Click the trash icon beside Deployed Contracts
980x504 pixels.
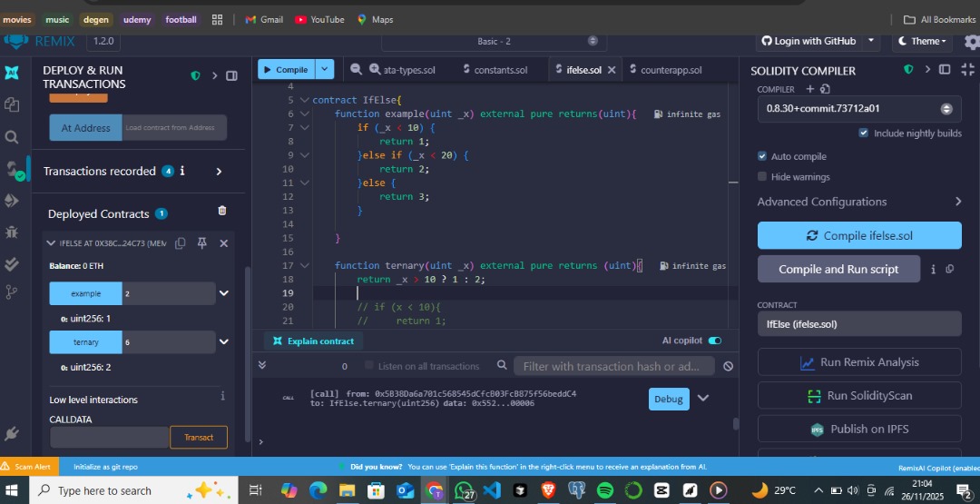pyautogui.click(x=222, y=211)
